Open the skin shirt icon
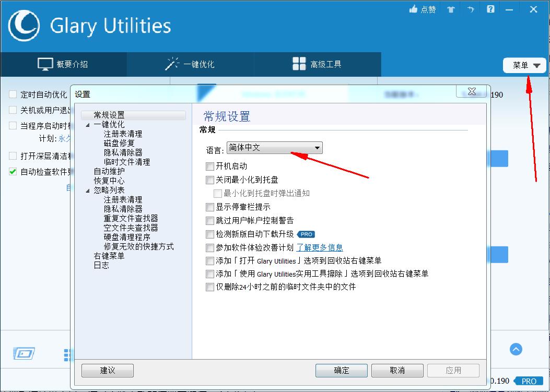 coord(451,9)
